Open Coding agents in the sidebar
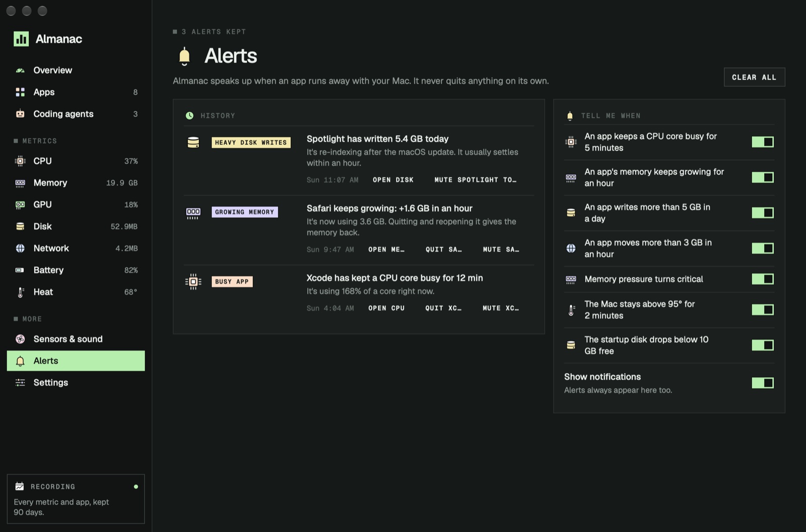The width and height of the screenshot is (806, 532). click(76, 114)
